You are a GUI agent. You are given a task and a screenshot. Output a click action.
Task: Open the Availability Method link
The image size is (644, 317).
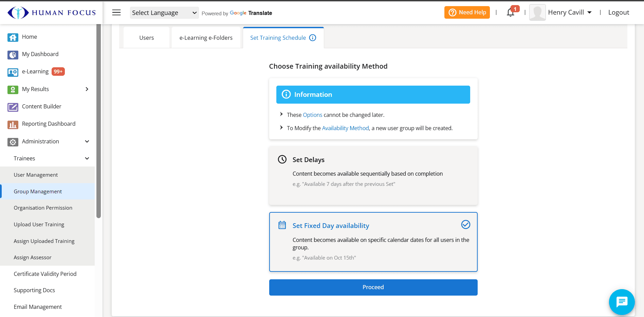pyautogui.click(x=345, y=128)
